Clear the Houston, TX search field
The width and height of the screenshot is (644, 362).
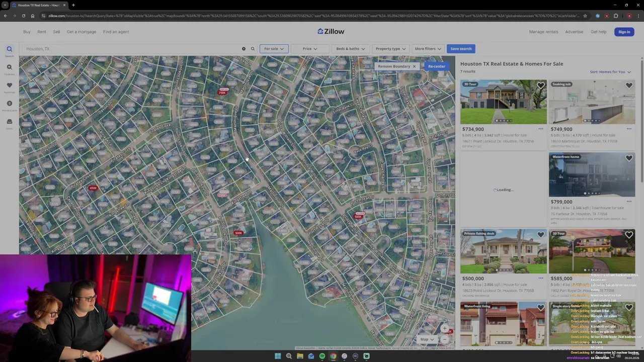coord(244,49)
